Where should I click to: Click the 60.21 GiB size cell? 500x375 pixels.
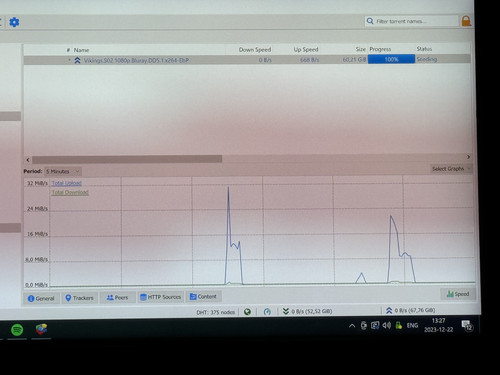354,60
